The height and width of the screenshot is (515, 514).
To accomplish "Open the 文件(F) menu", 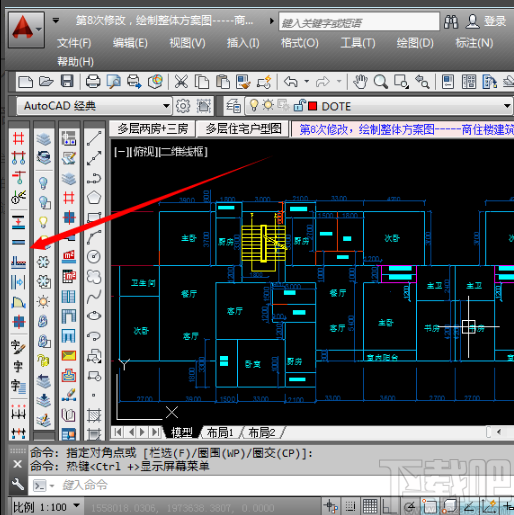I will tap(74, 43).
